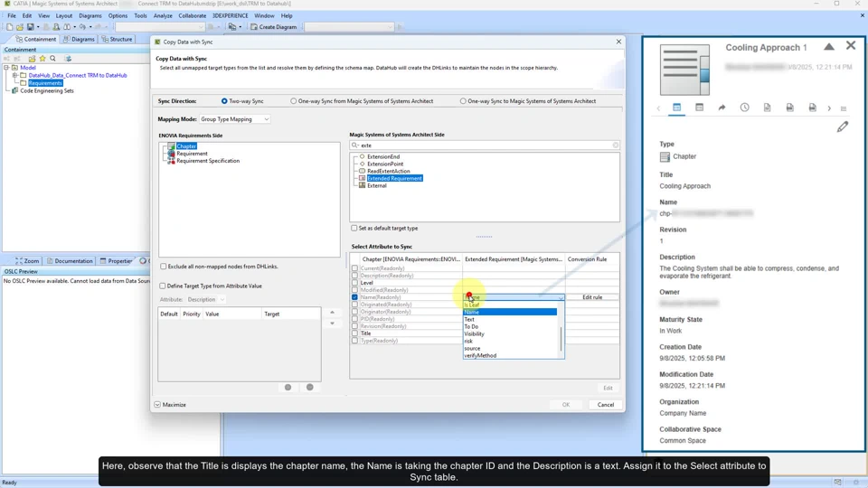Click the search field containing 'exte'
The image size is (868, 488).
(485, 145)
